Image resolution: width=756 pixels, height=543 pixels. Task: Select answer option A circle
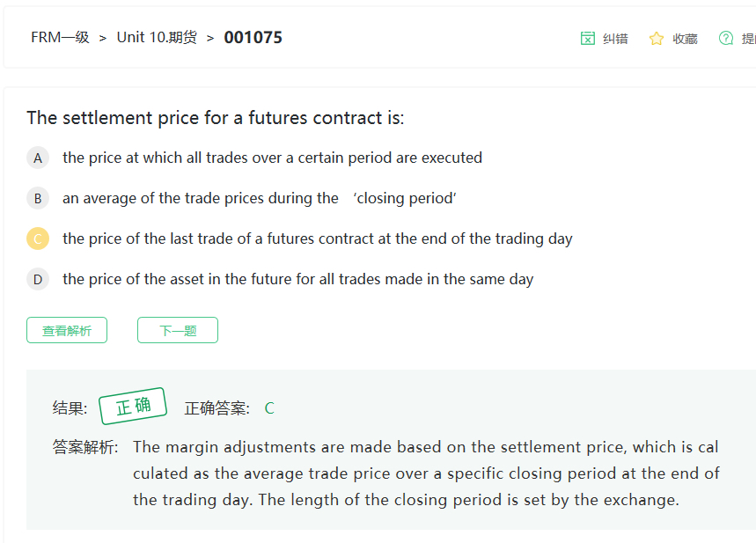click(38, 158)
